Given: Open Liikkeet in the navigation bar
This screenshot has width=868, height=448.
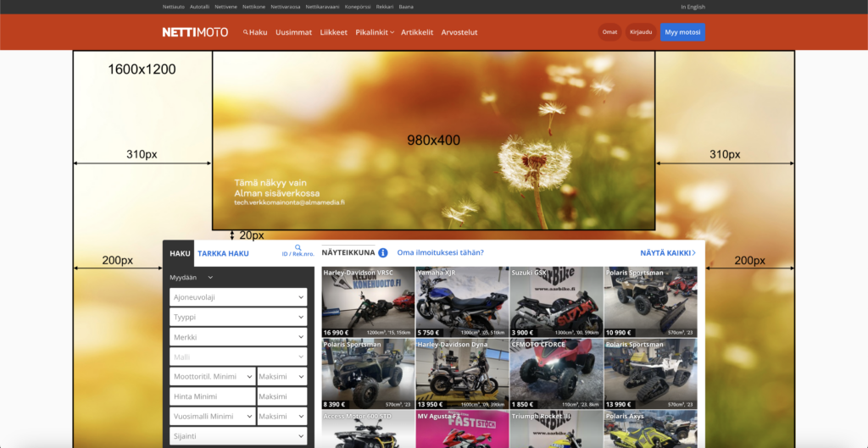Looking at the screenshot, I should pyautogui.click(x=334, y=32).
